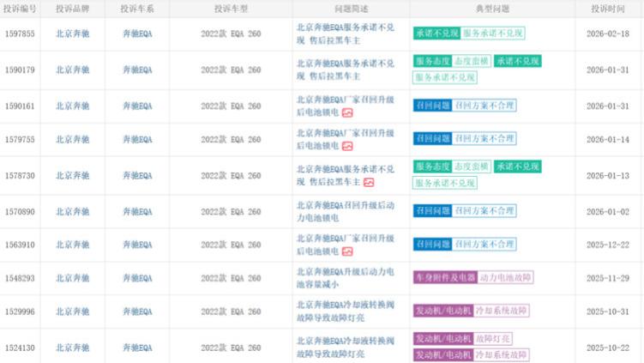Select 冷却系统故障 tag in row 1529996
Image resolution: width=644 pixels, height=363 pixels.
click(501, 311)
